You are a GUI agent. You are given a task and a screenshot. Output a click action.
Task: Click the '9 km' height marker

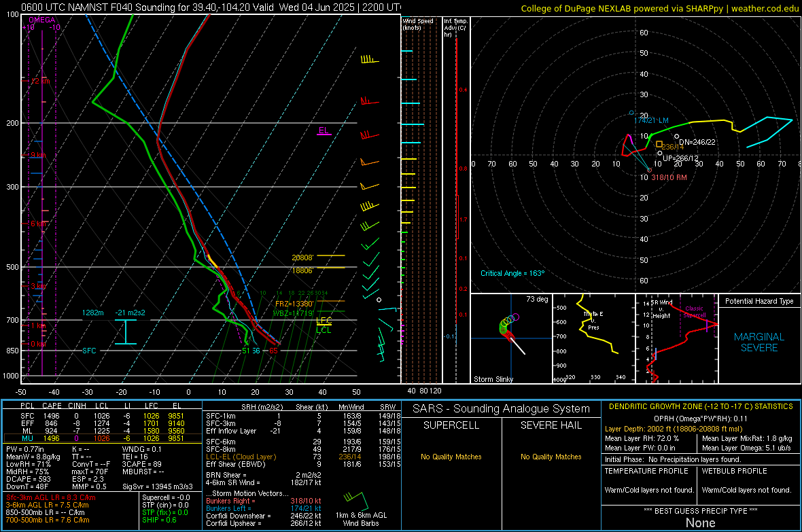click(x=39, y=155)
